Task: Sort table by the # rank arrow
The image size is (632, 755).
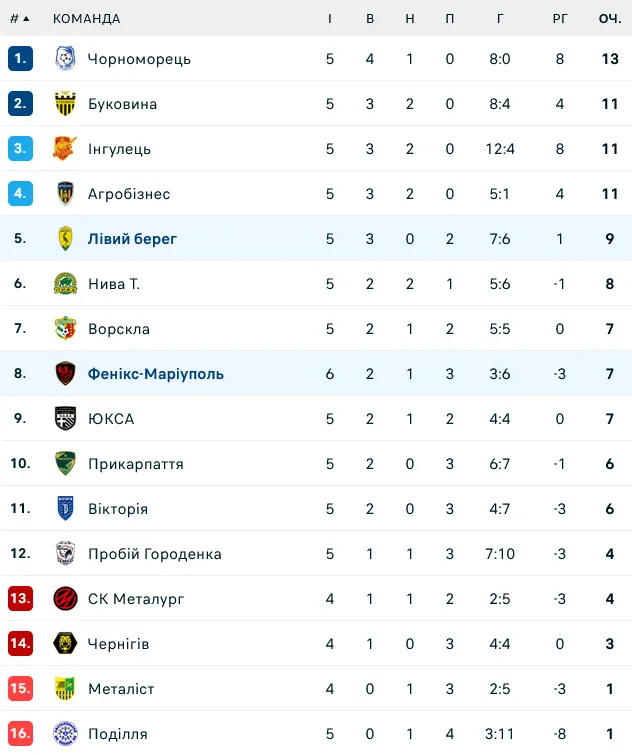Action: [x=20, y=19]
